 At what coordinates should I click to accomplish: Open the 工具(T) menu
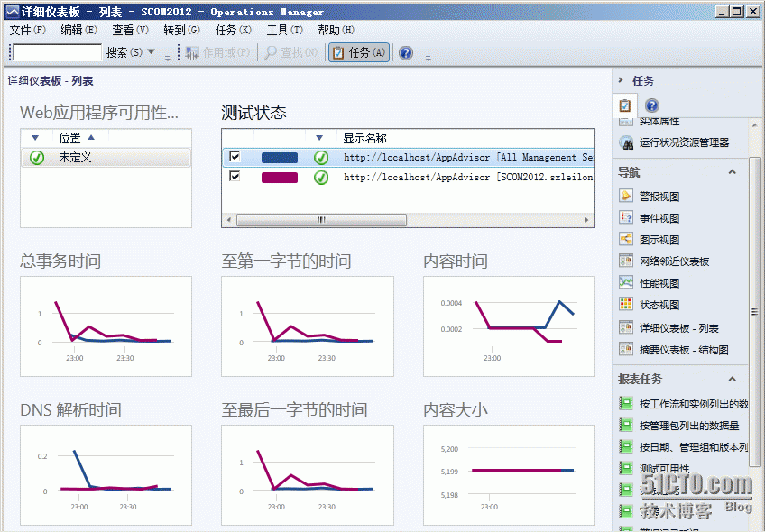pos(284,31)
